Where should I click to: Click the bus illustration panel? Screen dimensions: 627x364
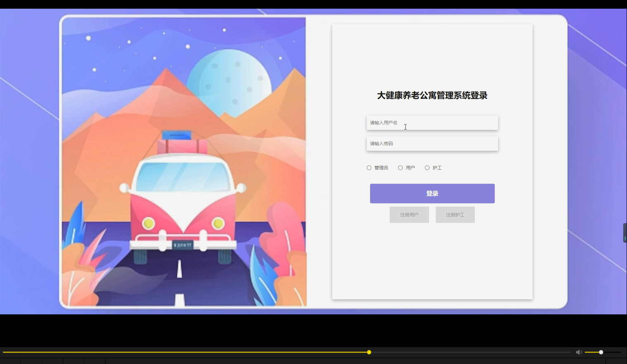click(183, 161)
